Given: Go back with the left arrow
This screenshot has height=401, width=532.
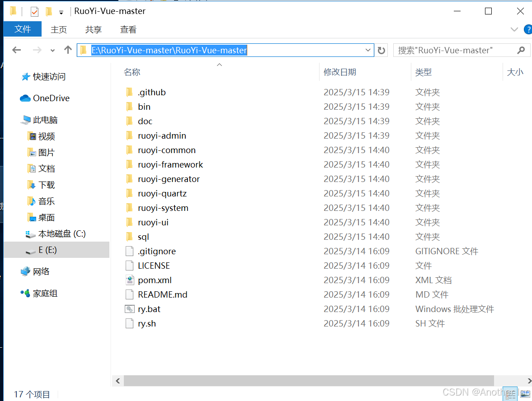Looking at the screenshot, I should pyautogui.click(x=17, y=50).
